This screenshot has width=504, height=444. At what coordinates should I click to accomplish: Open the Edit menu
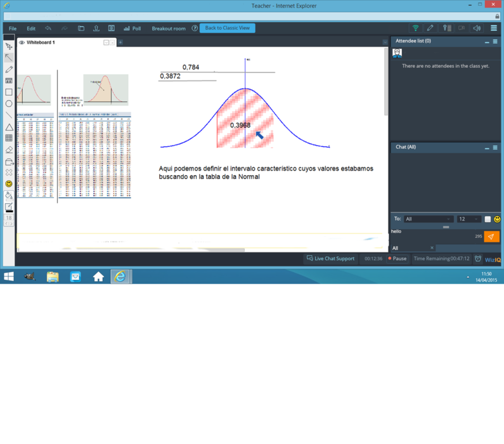click(31, 29)
